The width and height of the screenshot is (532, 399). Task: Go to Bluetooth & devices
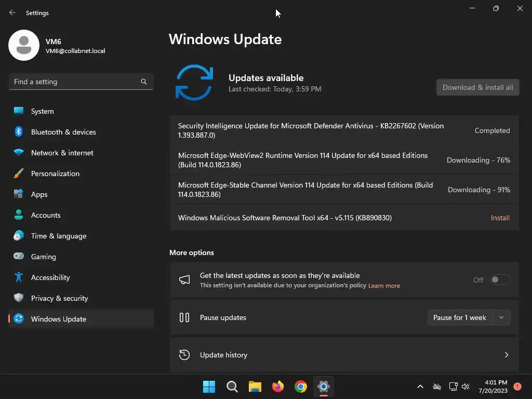[x=81, y=131]
